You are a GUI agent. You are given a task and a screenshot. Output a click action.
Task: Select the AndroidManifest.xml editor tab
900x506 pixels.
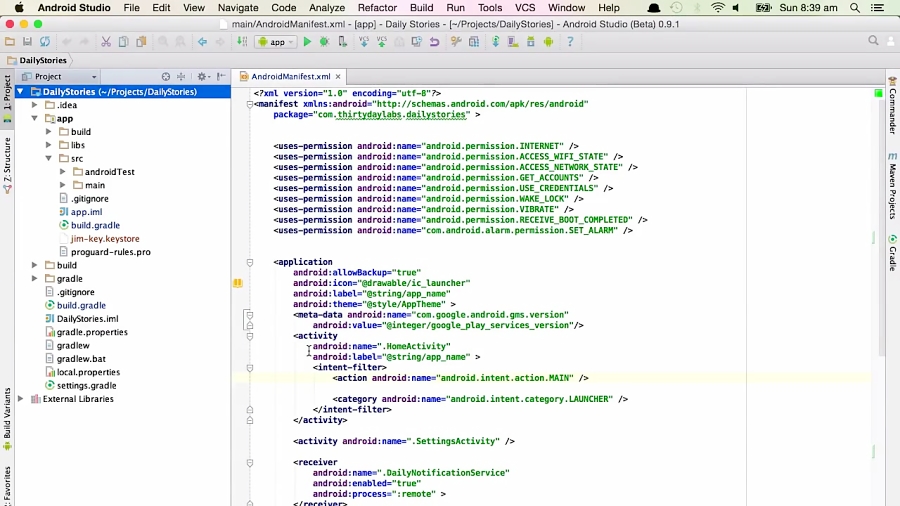[x=290, y=76]
